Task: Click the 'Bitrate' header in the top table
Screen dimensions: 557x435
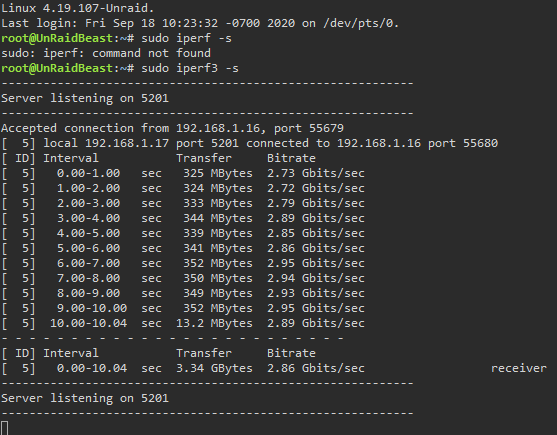Action: pos(291,158)
